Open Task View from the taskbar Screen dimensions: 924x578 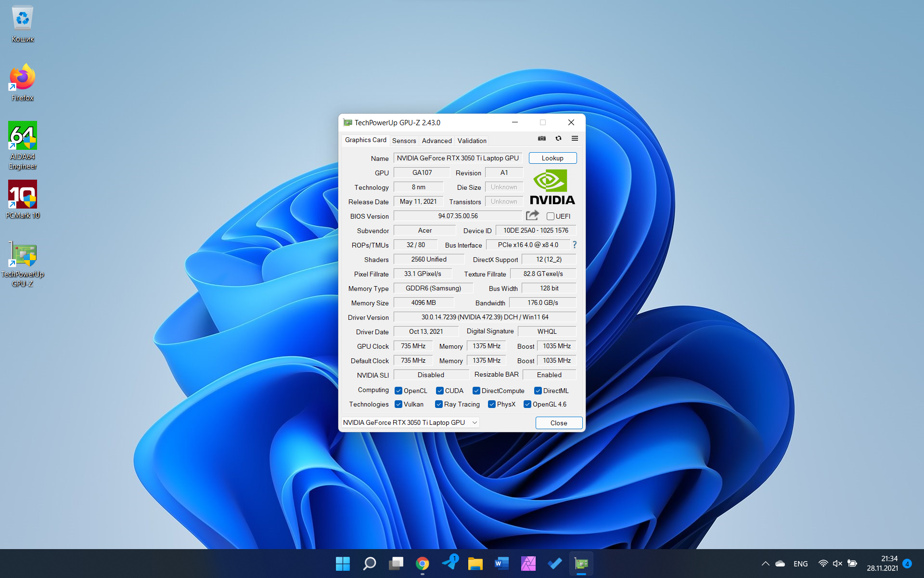point(396,564)
